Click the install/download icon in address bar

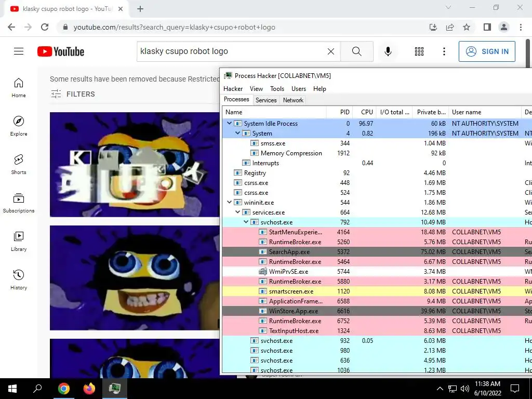[433, 27]
